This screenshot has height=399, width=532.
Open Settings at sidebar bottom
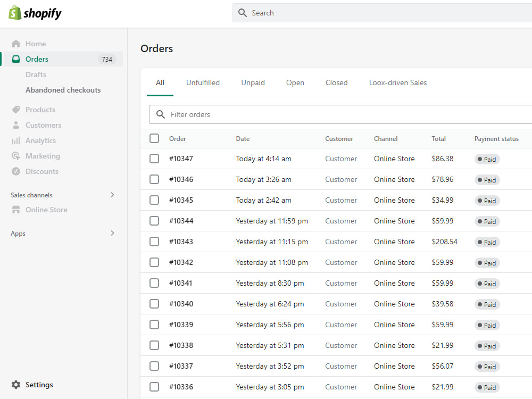pos(39,385)
